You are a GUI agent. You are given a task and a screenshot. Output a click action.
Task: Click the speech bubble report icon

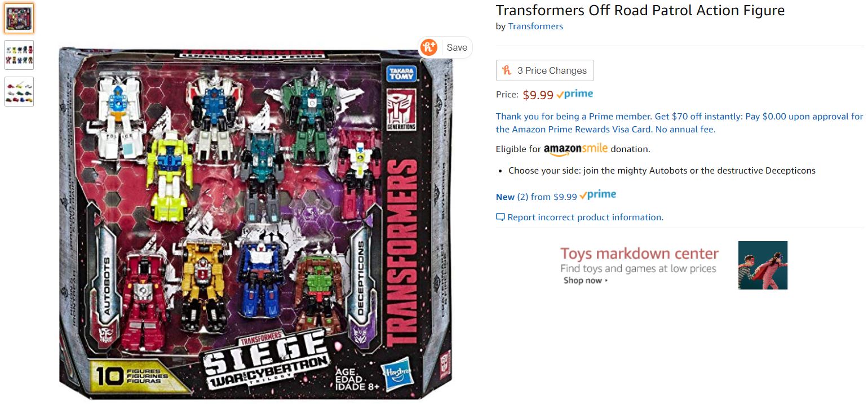click(501, 217)
